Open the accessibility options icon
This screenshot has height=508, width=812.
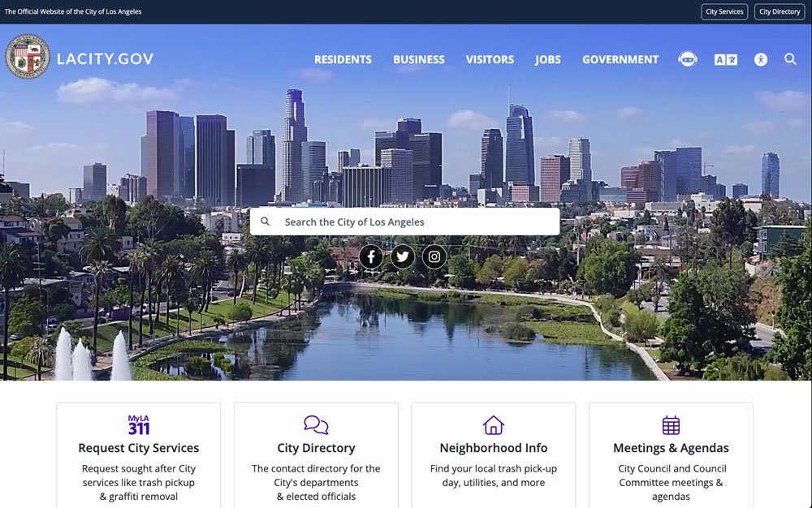point(760,59)
